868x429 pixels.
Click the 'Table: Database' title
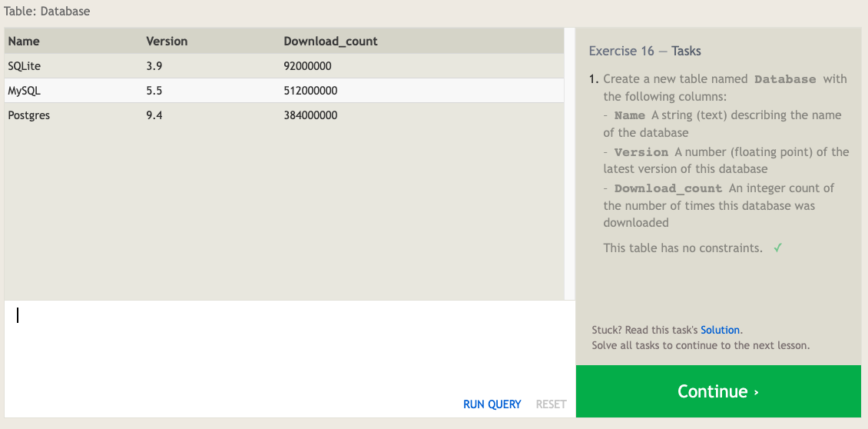click(x=47, y=11)
